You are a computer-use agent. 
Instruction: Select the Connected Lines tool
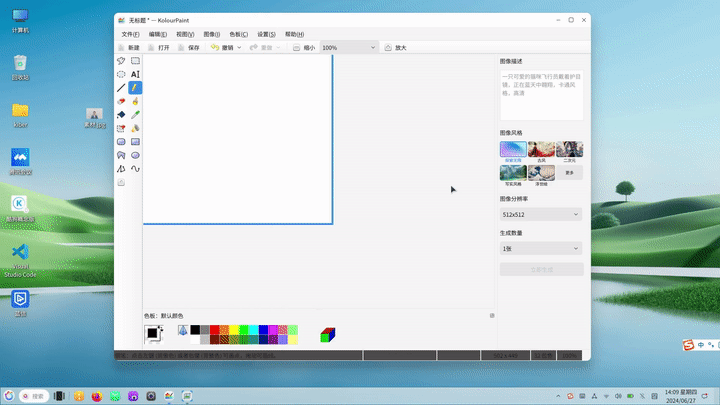121,169
